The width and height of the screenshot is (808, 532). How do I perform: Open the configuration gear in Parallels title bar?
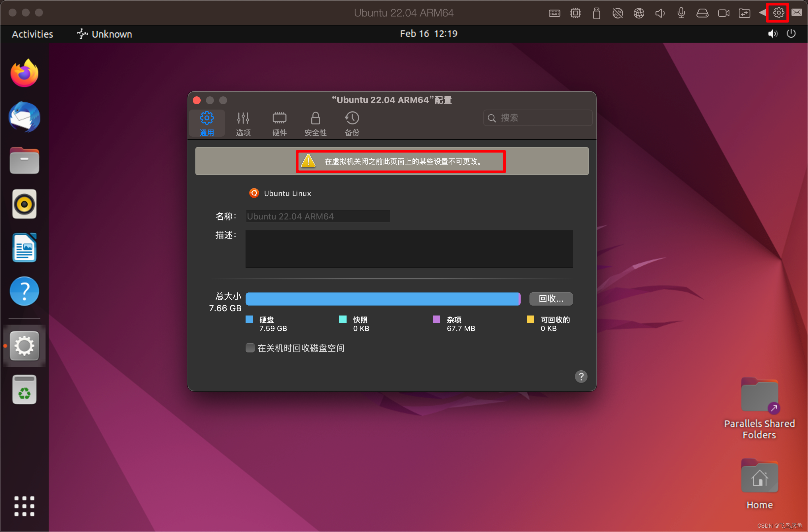[x=779, y=13]
